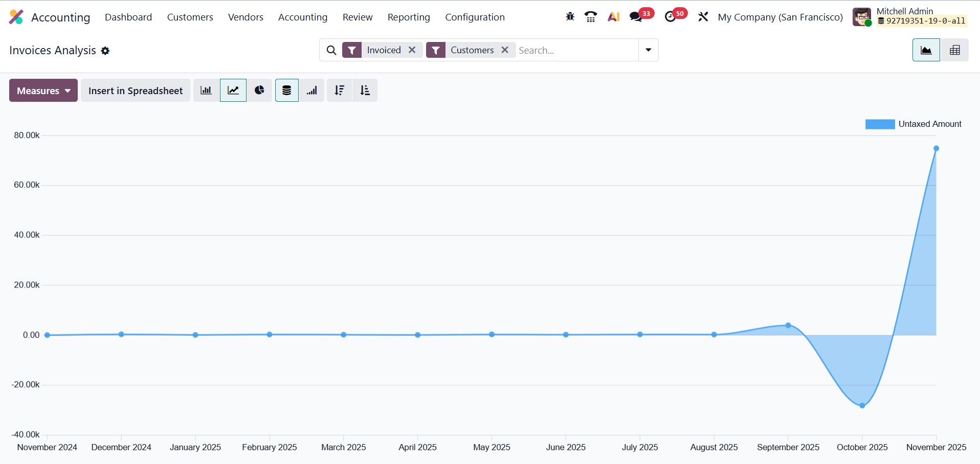Toggle cumulative chart mode
This screenshot has height=464, width=980.
312,91
